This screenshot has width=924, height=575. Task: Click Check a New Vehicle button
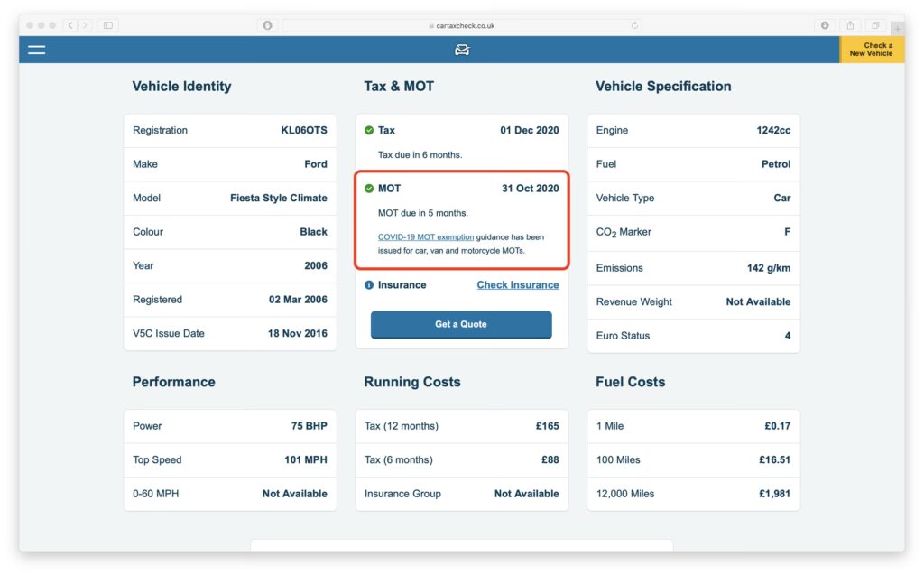pos(872,50)
